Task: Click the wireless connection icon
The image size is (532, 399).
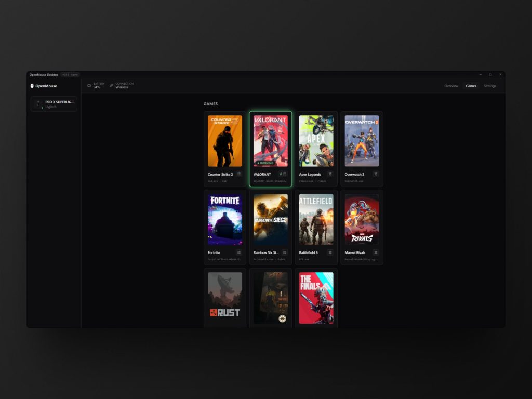Action: coord(112,86)
